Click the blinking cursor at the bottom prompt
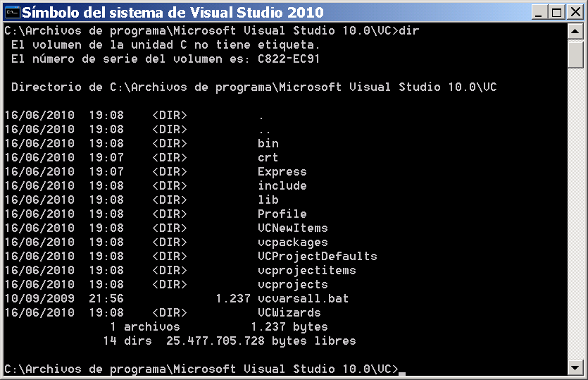The width and height of the screenshot is (588, 380). (x=402, y=373)
